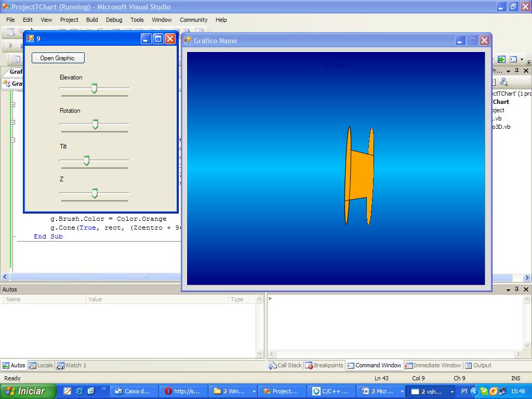Switch to the Autos tab
Screen dimensions: 532x399
tap(14, 365)
